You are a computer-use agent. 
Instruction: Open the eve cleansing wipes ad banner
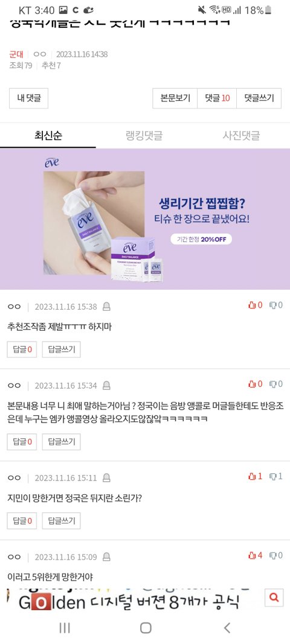pyautogui.click(x=145, y=219)
